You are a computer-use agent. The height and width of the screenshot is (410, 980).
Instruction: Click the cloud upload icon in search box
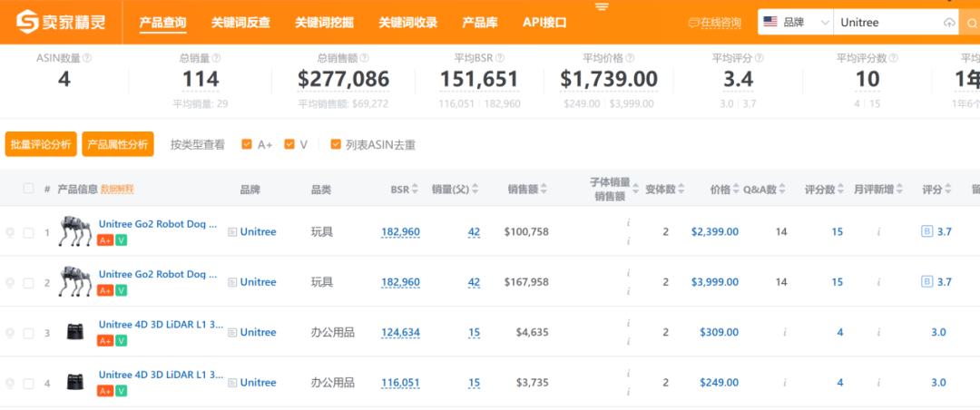coord(949,23)
